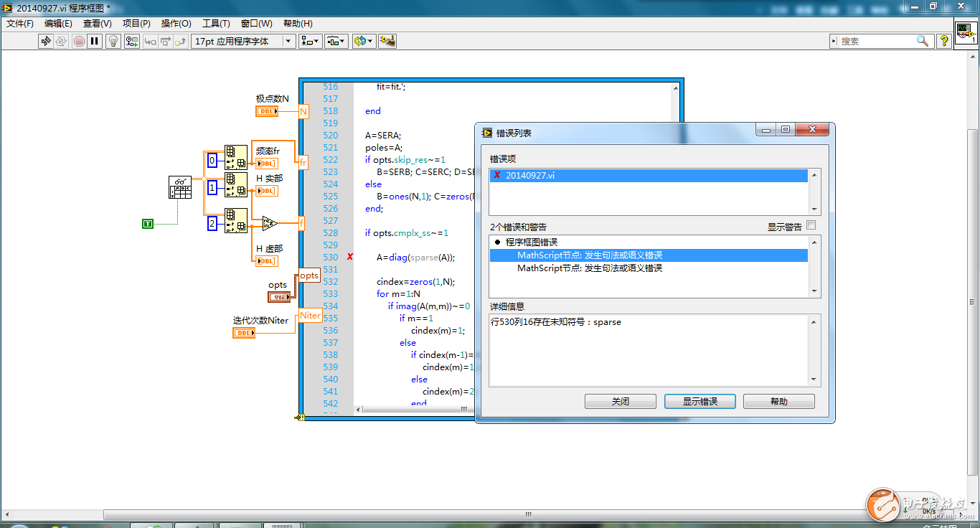The height and width of the screenshot is (528, 980).
Task: Click the green True boolean constant
Action: click(148, 224)
